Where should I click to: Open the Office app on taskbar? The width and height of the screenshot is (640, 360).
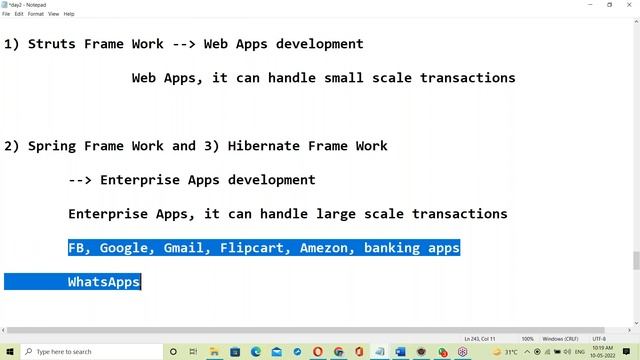click(359, 351)
